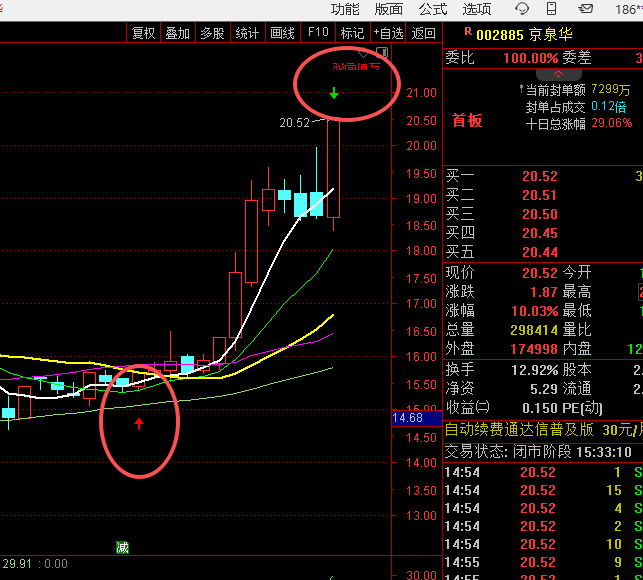The width and height of the screenshot is (643, 580).
Task: Click the 买一 price 20.52
Action: [x=540, y=176]
